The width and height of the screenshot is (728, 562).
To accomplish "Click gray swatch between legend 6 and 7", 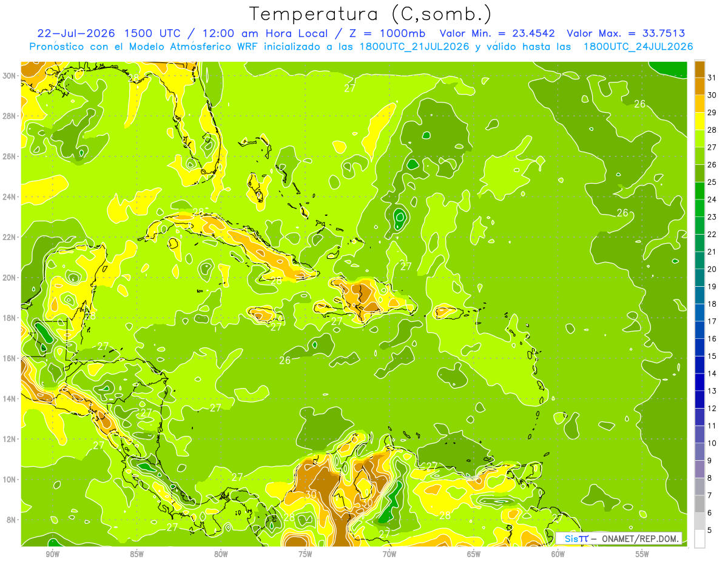I will [699, 504].
